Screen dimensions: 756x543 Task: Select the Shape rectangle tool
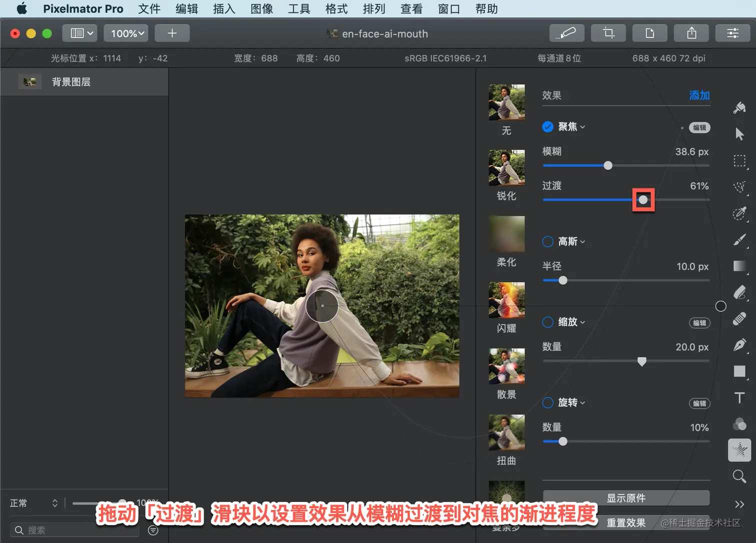click(x=739, y=371)
